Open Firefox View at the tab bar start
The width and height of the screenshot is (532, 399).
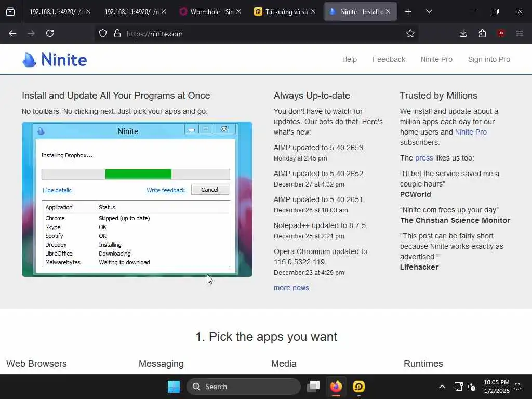pos(10,12)
